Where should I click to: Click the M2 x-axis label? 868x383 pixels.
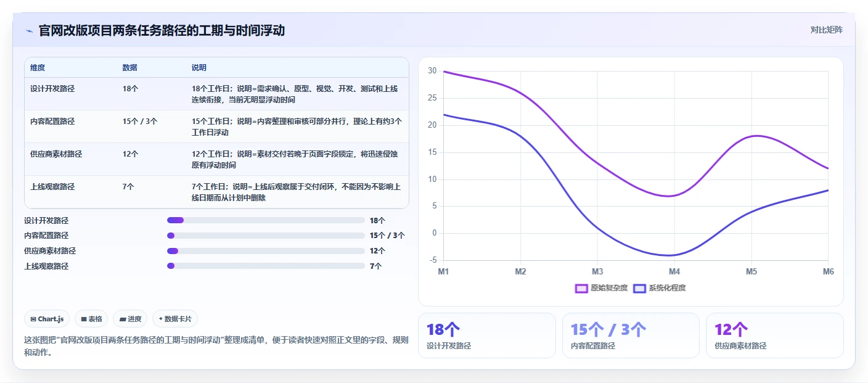coord(520,272)
